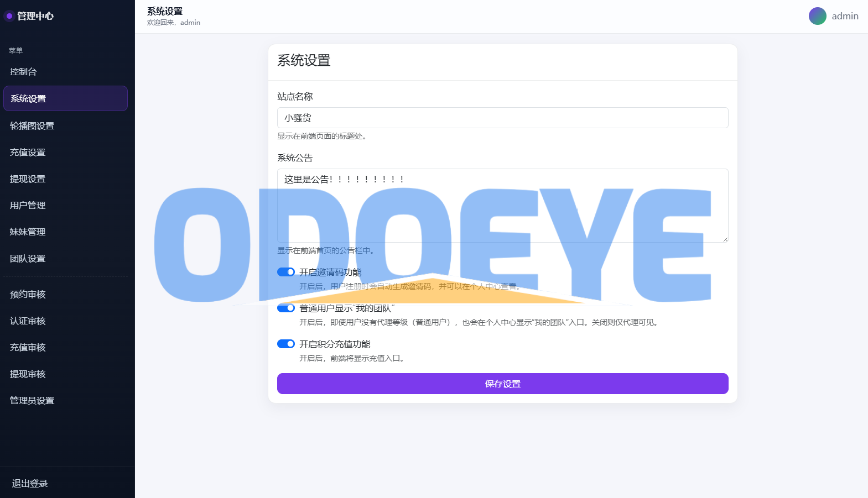Click the 管理中心 title text
Image resolution: width=868 pixels, height=498 pixels.
[x=35, y=16]
